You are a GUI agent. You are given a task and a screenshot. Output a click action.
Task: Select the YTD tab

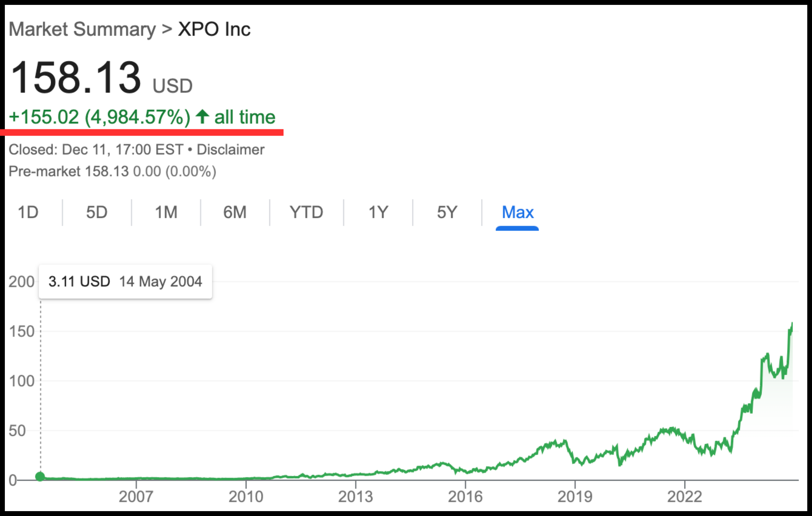(306, 212)
